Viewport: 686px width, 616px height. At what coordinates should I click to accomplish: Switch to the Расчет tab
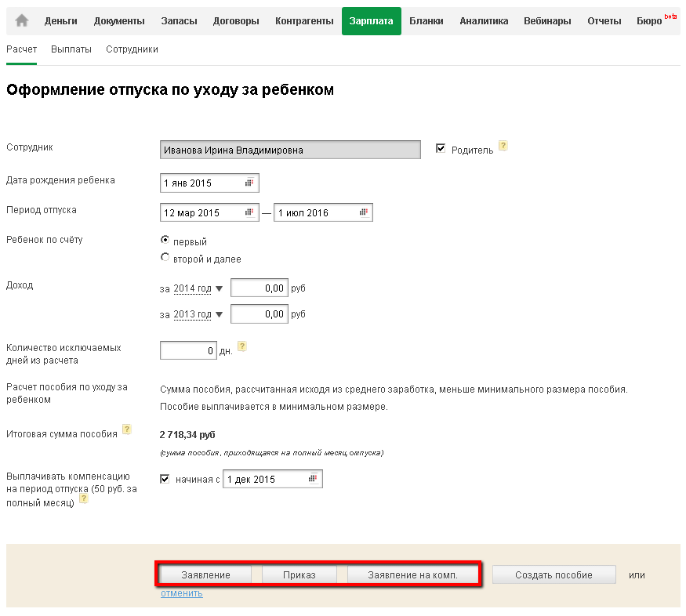(x=21, y=49)
